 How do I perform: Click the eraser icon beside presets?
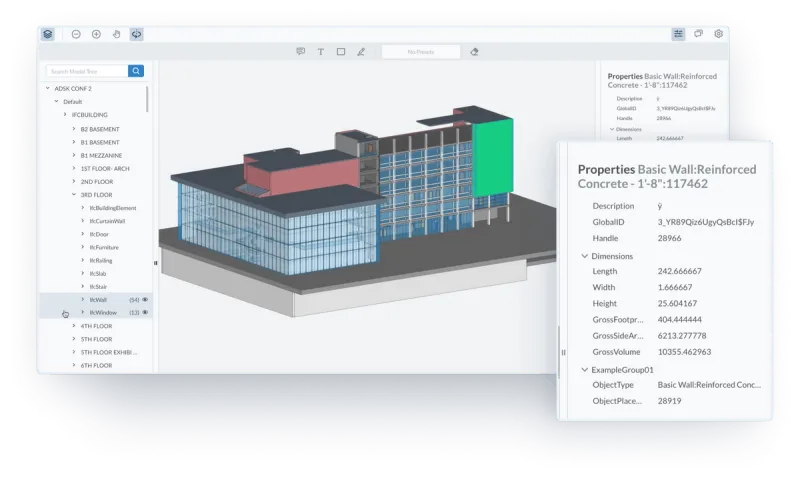point(474,52)
